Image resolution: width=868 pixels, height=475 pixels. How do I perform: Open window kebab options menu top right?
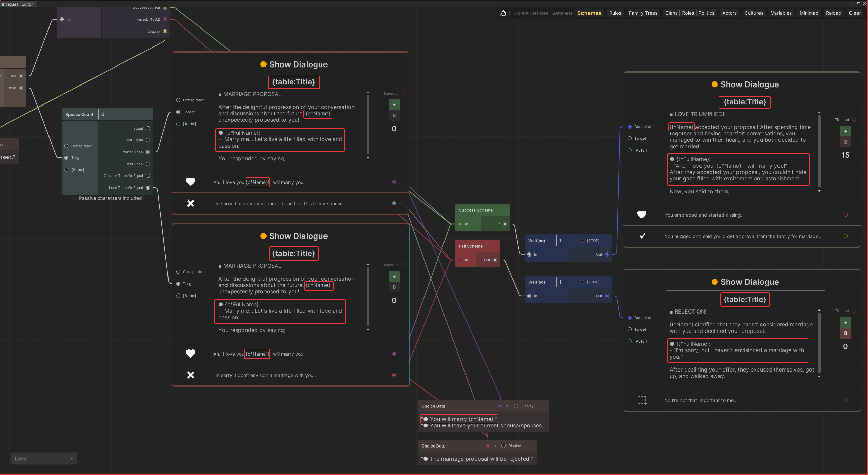pyautogui.click(x=853, y=3)
